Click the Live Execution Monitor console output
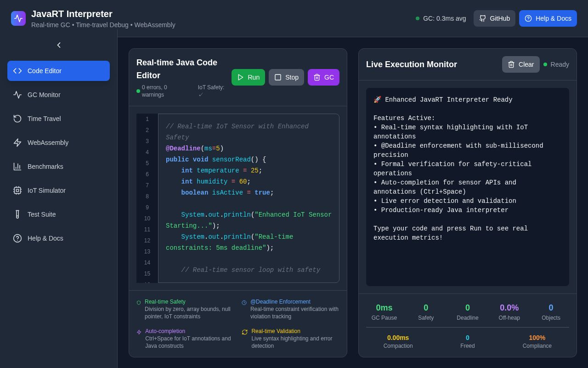This screenshot has width=588, height=368. coord(468,187)
